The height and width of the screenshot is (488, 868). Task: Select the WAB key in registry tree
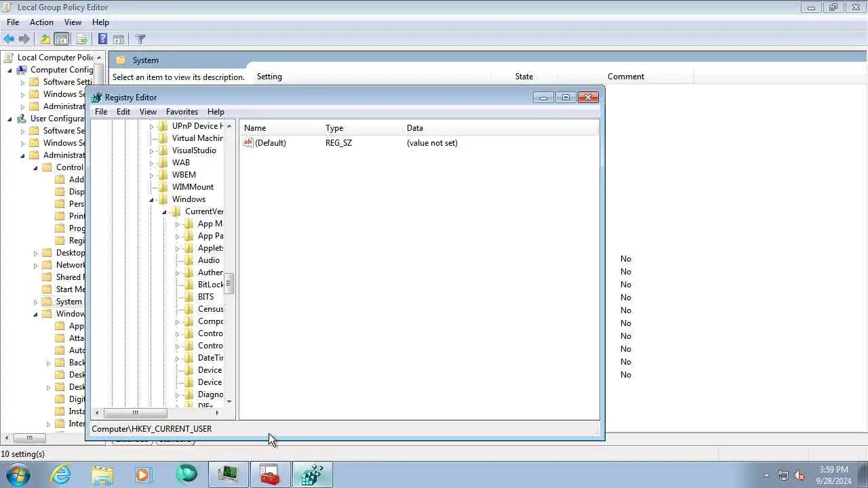[x=181, y=163]
